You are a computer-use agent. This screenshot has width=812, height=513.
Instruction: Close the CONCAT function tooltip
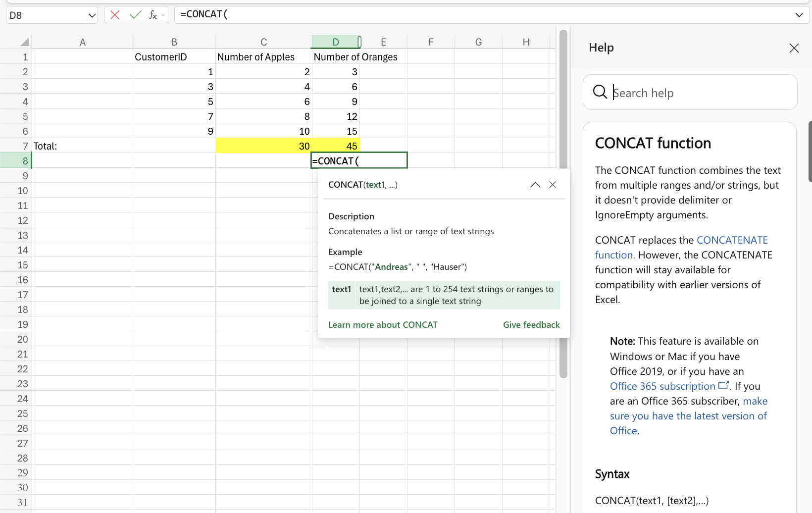point(553,185)
